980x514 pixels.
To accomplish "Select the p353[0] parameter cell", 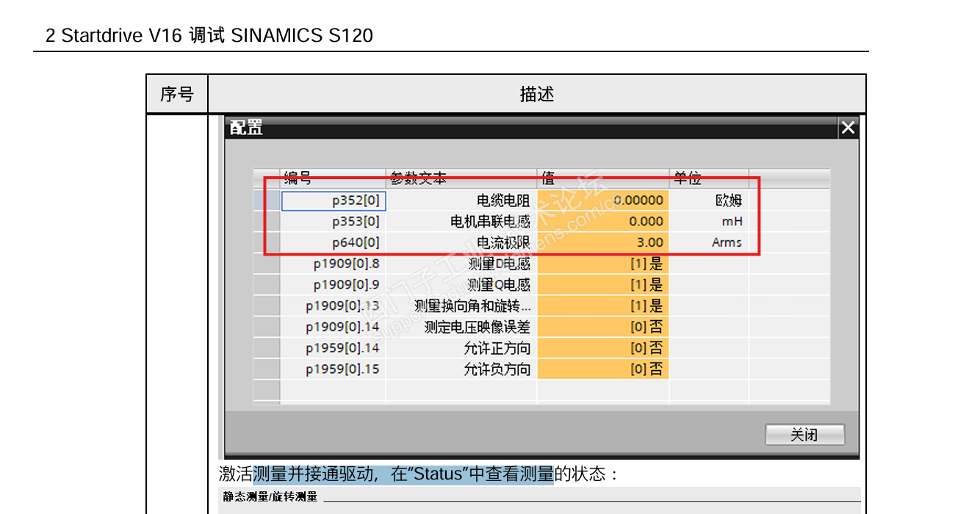I will (334, 221).
